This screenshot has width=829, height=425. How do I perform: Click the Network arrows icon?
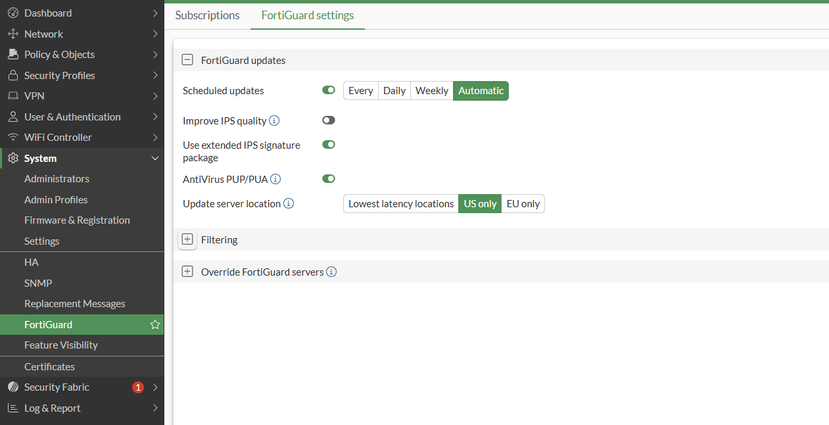(13, 34)
